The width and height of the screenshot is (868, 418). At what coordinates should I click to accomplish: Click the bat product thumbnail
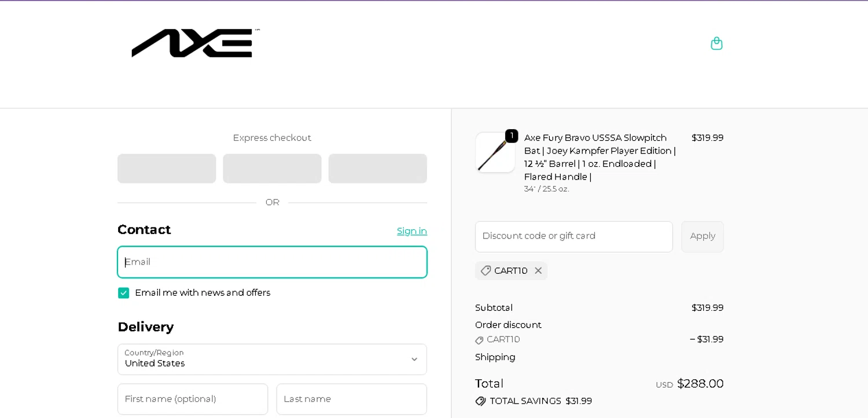tap(495, 152)
